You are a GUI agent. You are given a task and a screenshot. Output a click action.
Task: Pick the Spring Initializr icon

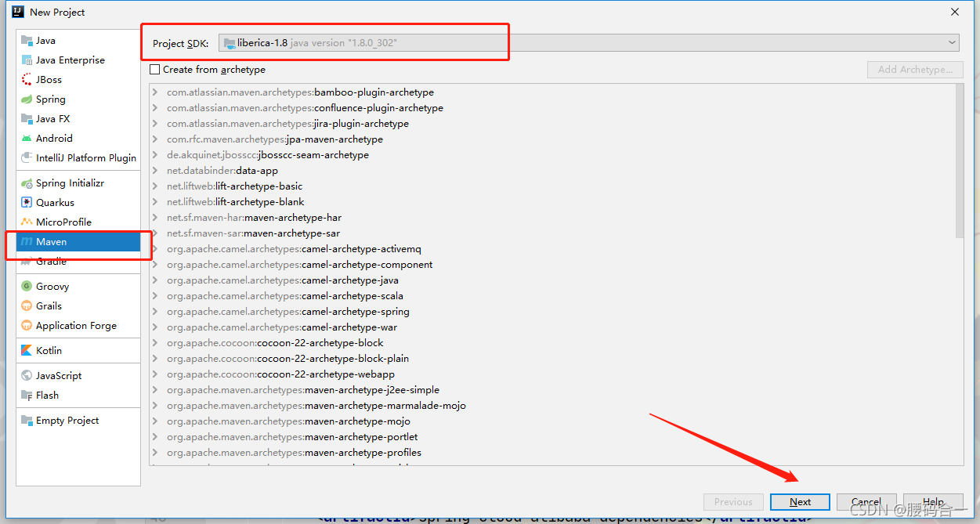(x=27, y=183)
